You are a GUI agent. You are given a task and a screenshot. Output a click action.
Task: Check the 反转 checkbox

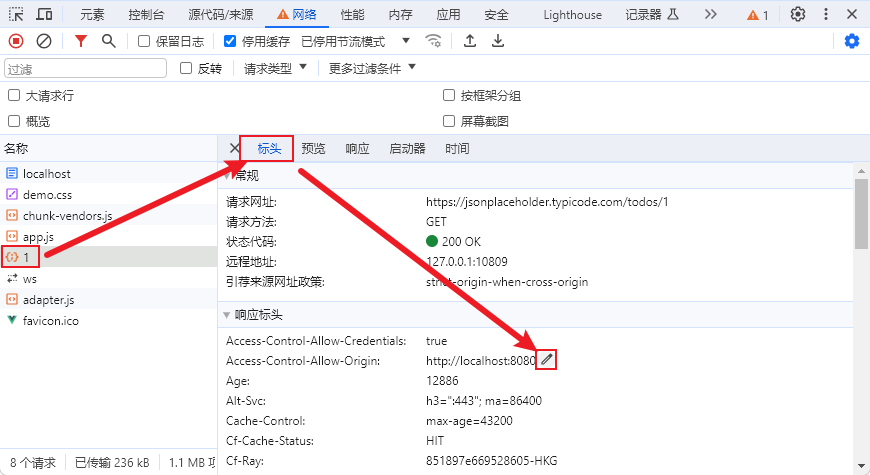186,68
